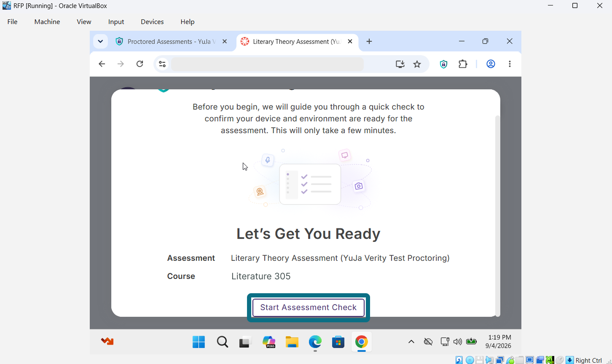Click the volume speaker tray icon
The width and height of the screenshot is (612, 364).
tap(458, 342)
